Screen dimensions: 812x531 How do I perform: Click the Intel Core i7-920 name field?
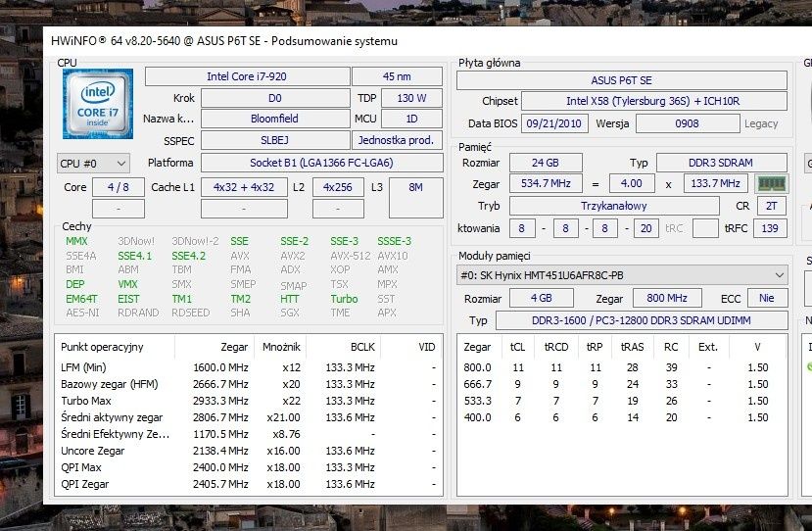[247, 76]
